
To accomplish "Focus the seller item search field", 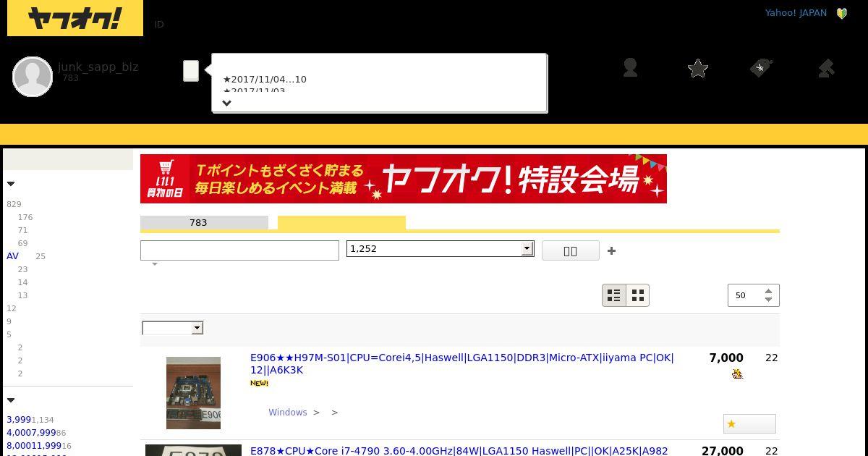I will pyautogui.click(x=239, y=250).
